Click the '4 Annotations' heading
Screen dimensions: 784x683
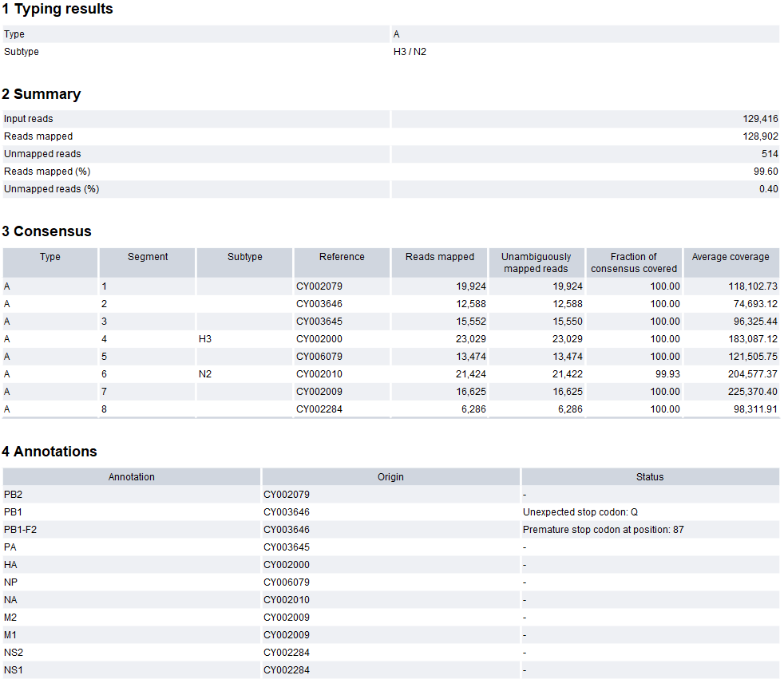[x=49, y=452]
